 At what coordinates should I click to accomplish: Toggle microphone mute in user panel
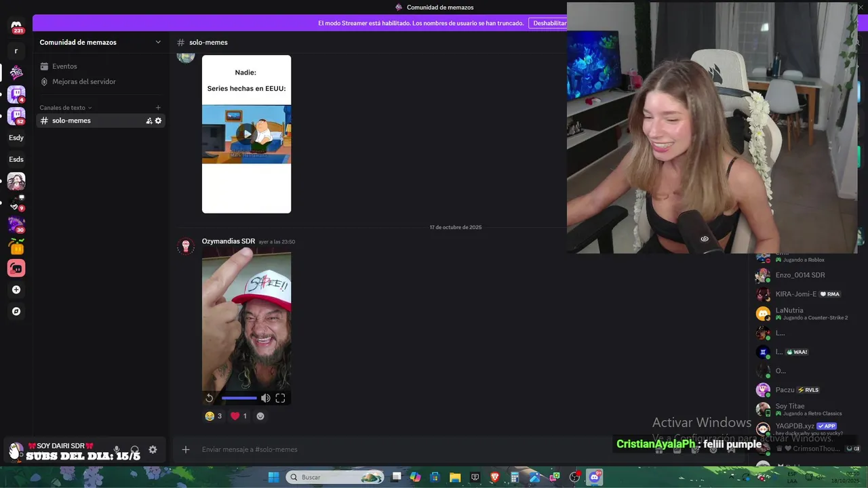pos(117,449)
